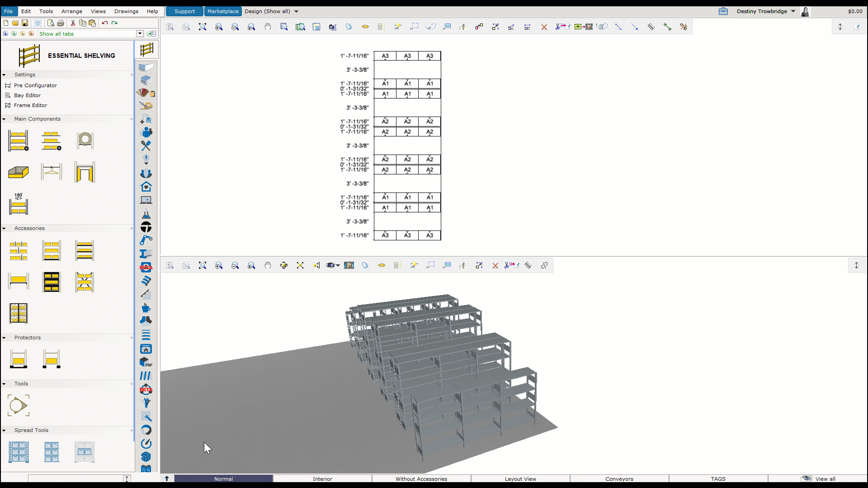
Task: Select the cable reel shelving component
Action: point(85,141)
